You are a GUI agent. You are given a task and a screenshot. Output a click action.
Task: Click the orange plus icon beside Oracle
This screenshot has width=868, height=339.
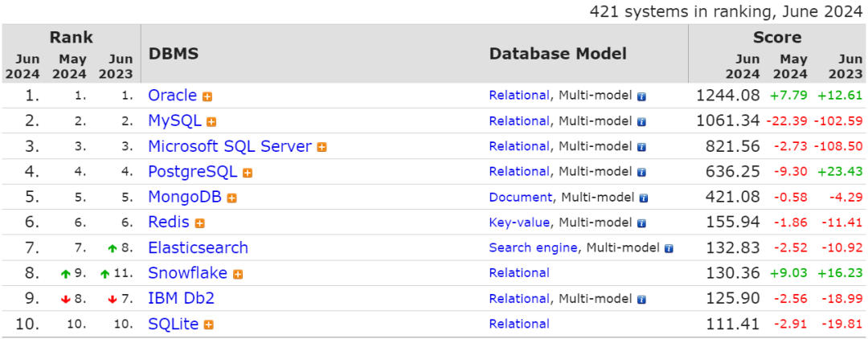(207, 96)
